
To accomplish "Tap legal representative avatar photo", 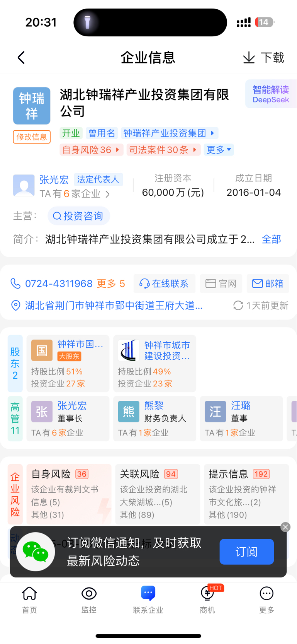I will 24,185.
